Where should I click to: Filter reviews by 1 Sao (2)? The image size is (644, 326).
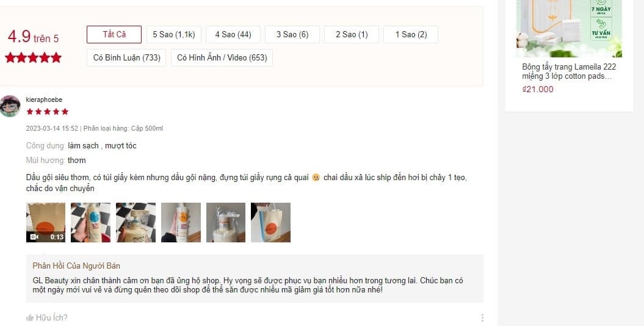[x=411, y=34]
